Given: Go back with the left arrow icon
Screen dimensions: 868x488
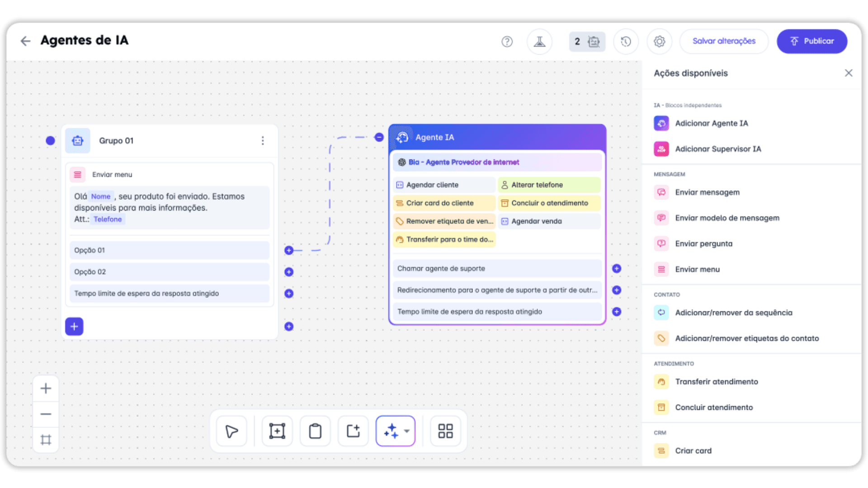Looking at the screenshot, I should [25, 41].
